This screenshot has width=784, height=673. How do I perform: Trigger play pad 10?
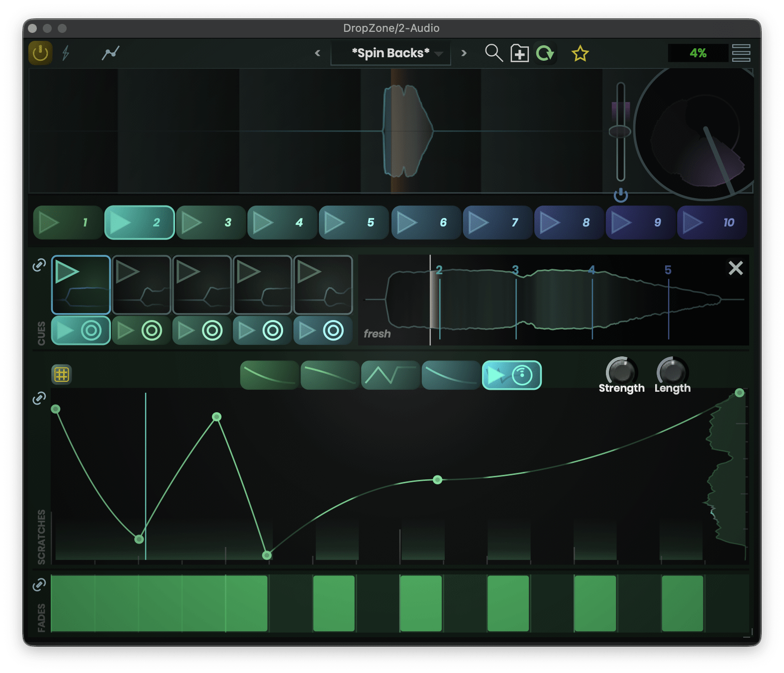(x=712, y=223)
